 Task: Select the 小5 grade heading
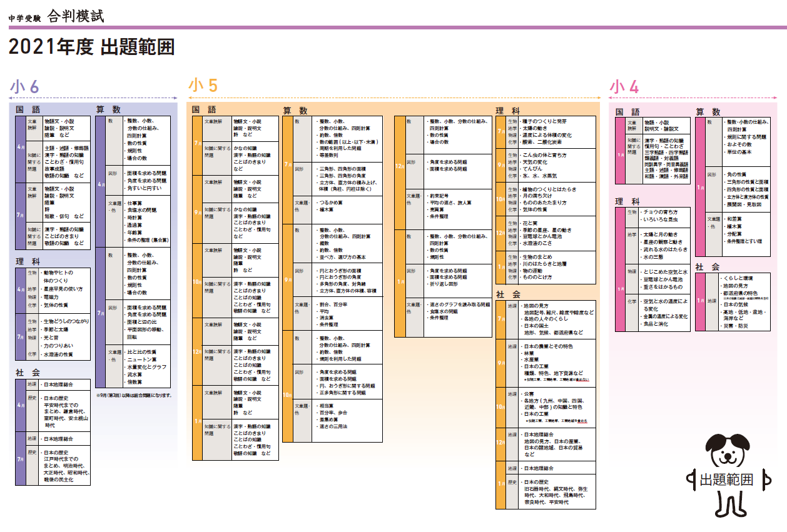coord(203,85)
